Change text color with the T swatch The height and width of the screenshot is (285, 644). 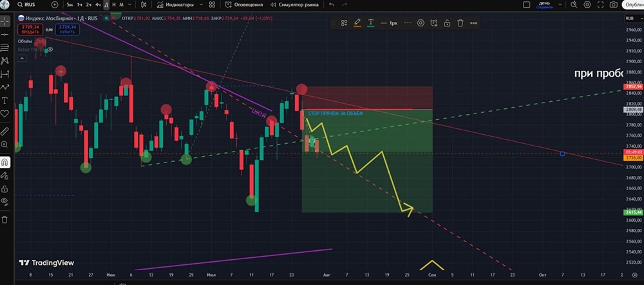371,23
